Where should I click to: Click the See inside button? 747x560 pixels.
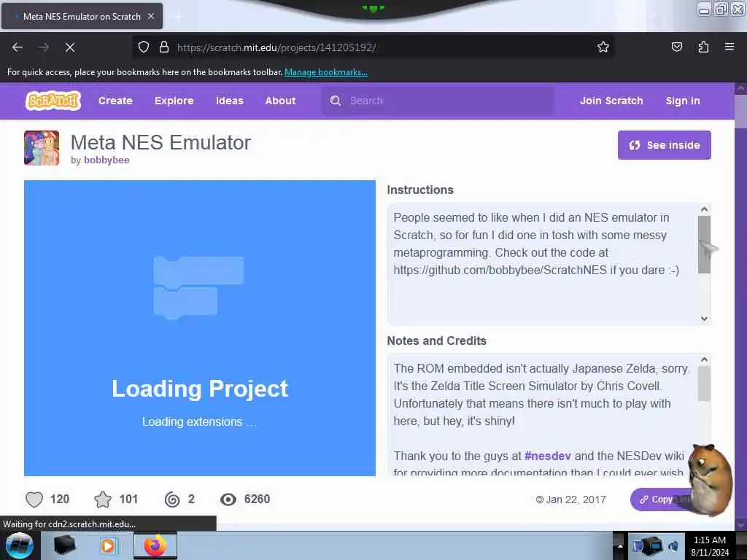(x=664, y=145)
